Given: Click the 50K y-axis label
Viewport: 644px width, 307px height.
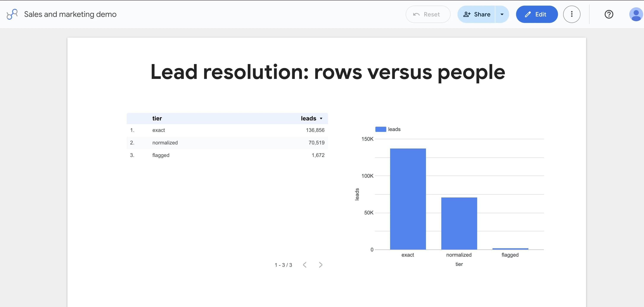Looking at the screenshot, I should click(x=368, y=213).
